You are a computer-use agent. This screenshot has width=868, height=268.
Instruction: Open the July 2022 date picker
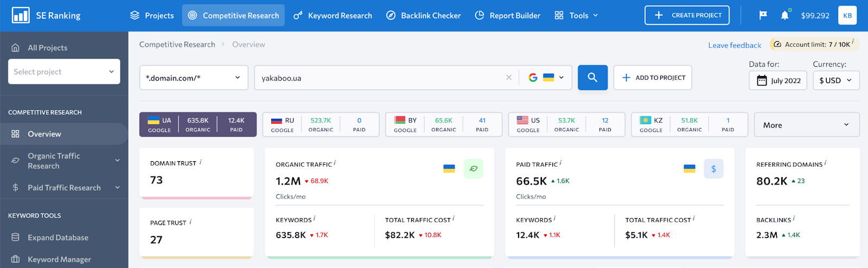tap(778, 80)
